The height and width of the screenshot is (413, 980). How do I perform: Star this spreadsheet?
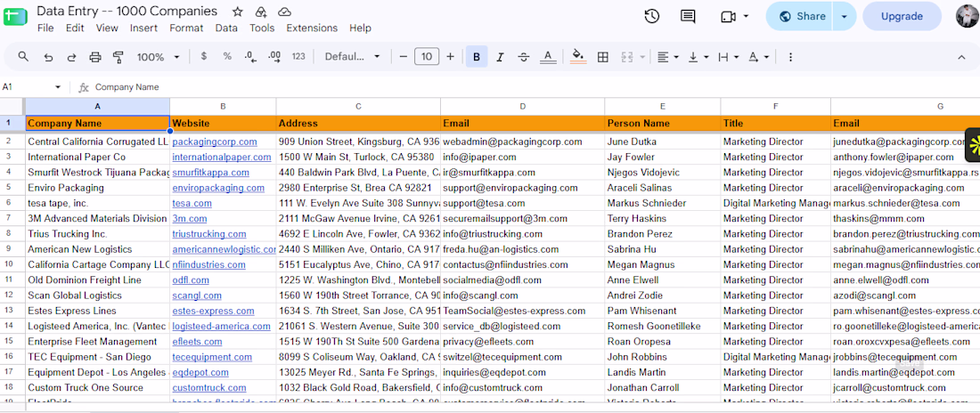238,12
